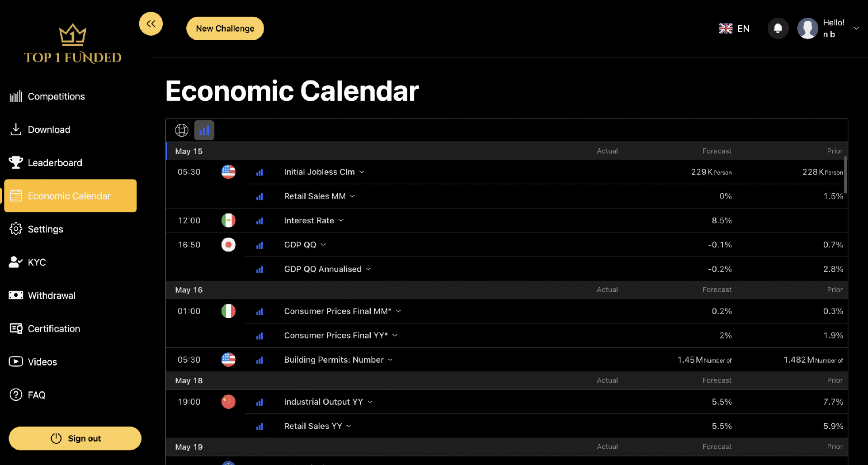Click the Sign out button
Screen dimensions: 868x465
[75, 438]
